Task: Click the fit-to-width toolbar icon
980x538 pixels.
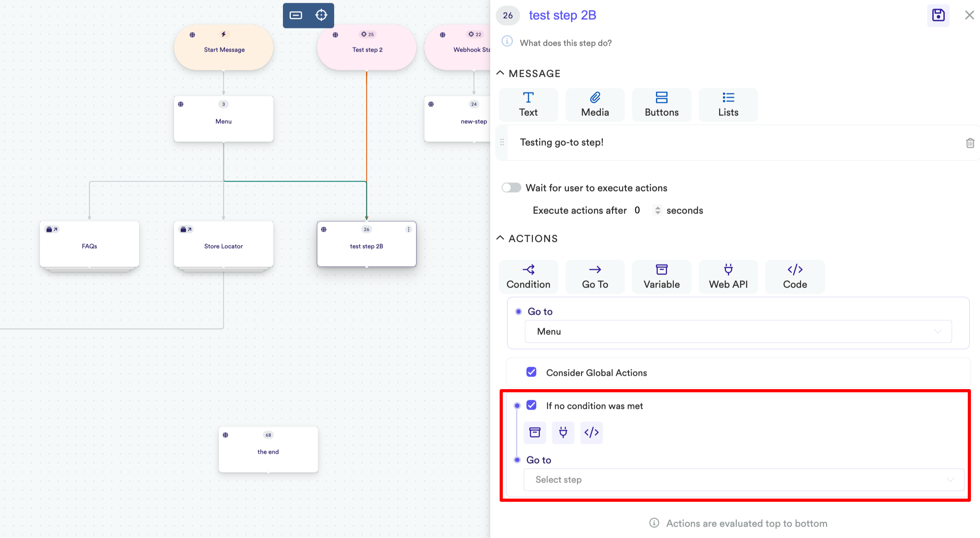Action: tap(296, 15)
